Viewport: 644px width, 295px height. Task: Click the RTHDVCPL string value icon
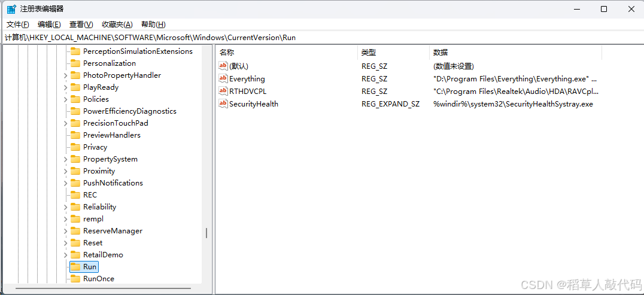pyautogui.click(x=223, y=91)
